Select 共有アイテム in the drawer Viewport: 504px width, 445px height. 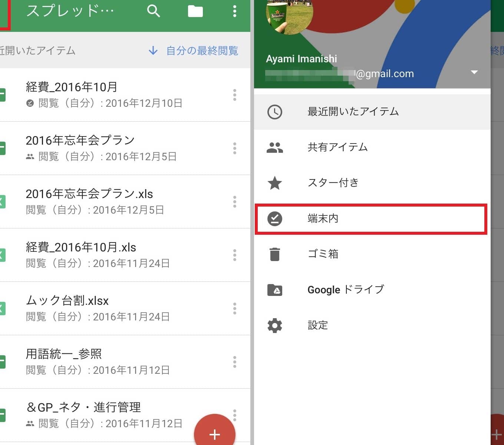click(x=337, y=147)
